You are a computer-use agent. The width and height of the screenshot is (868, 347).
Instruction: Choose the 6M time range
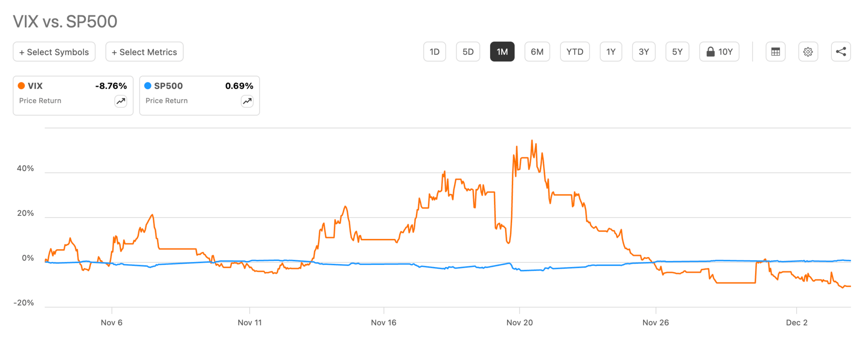[537, 52]
